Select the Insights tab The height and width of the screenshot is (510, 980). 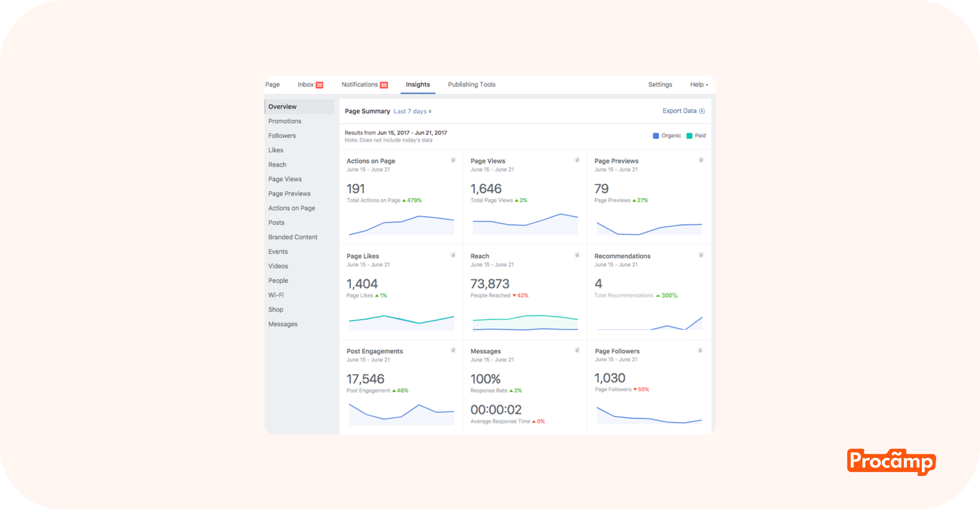418,85
